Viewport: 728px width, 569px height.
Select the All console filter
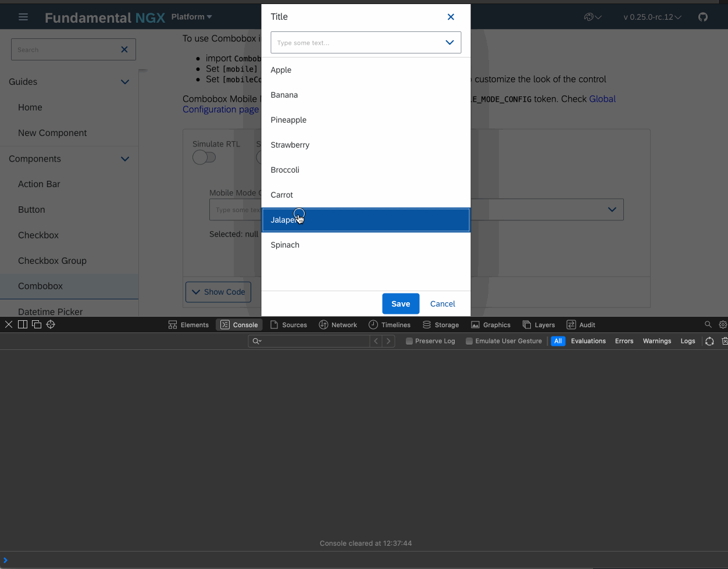click(x=558, y=341)
